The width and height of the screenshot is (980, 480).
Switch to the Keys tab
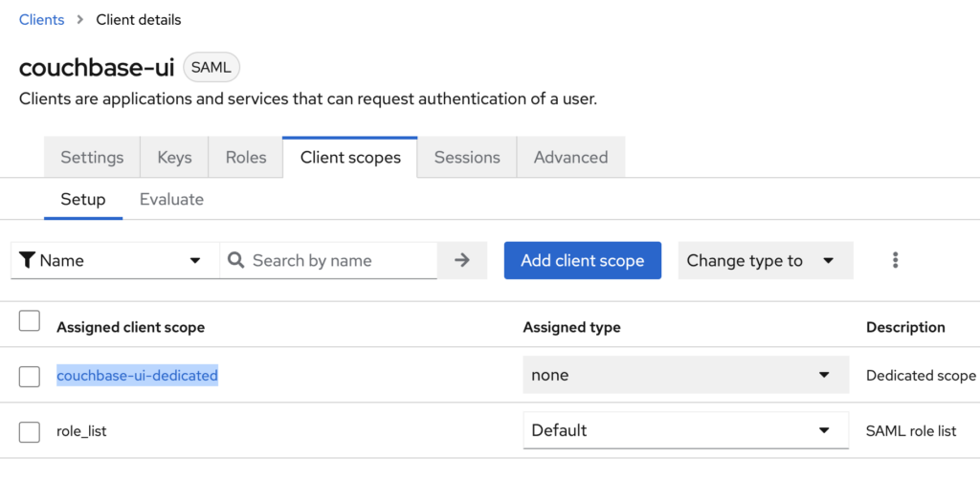[174, 158]
